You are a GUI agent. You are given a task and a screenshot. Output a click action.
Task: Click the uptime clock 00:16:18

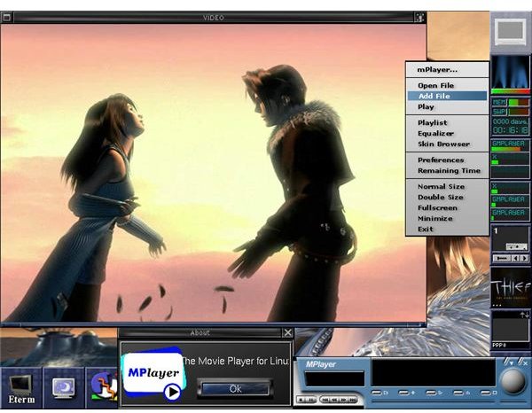click(511, 130)
